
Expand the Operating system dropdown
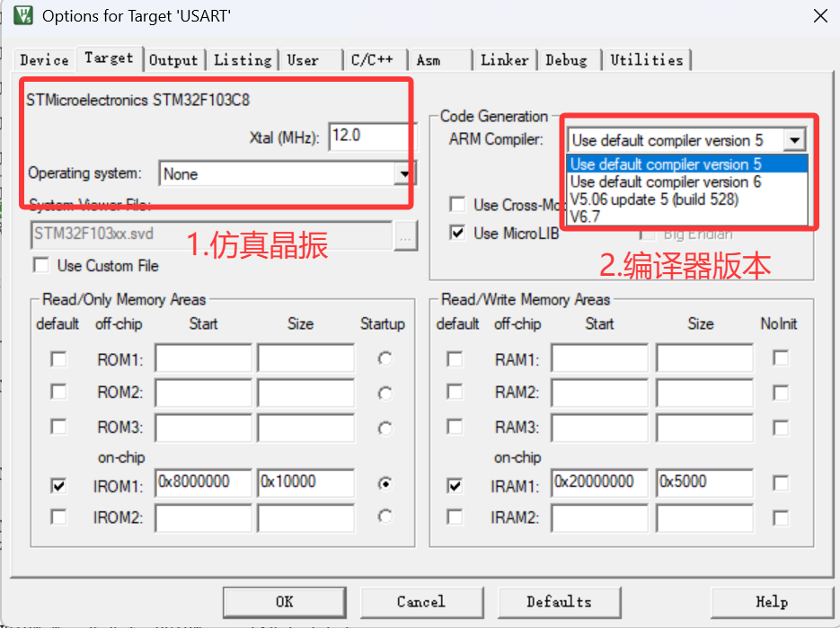[x=404, y=173]
